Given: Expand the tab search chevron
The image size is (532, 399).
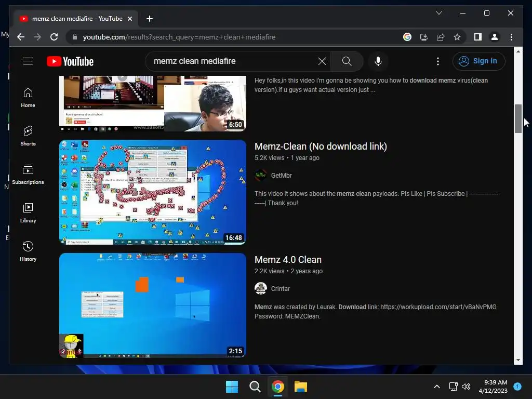Looking at the screenshot, I should click(438, 13).
